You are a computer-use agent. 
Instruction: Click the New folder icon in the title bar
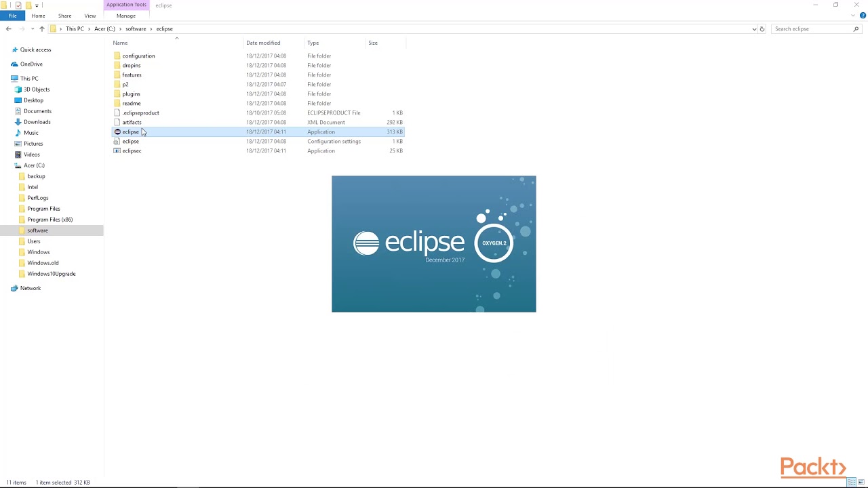(28, 5)
